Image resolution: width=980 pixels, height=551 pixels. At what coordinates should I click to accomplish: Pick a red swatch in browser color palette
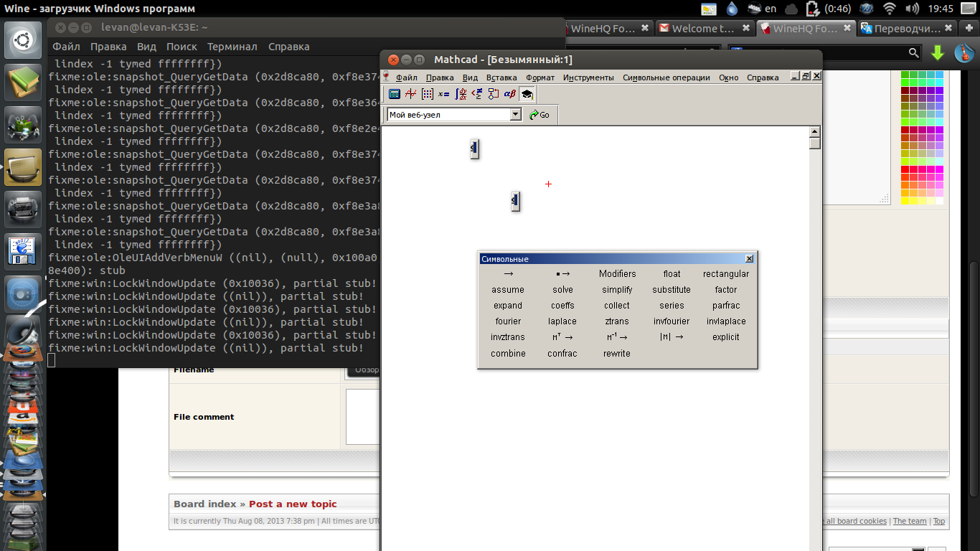coord(905,169)
